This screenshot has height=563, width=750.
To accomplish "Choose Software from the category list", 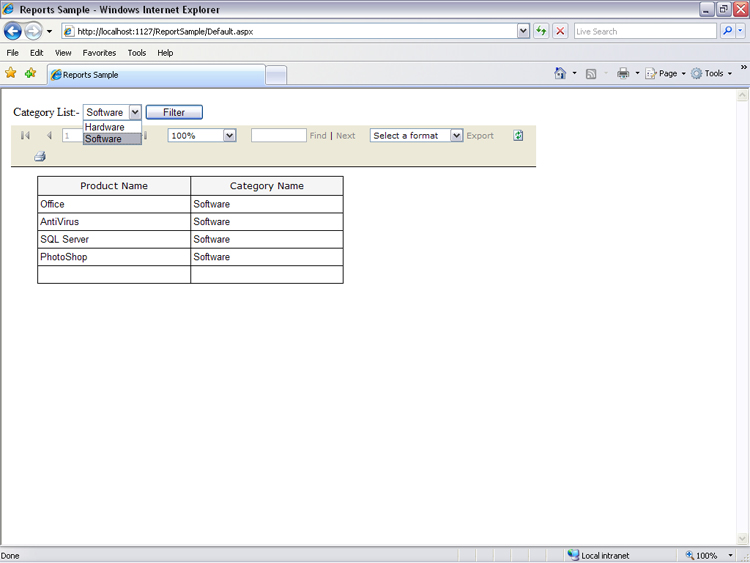I will 112,139.
